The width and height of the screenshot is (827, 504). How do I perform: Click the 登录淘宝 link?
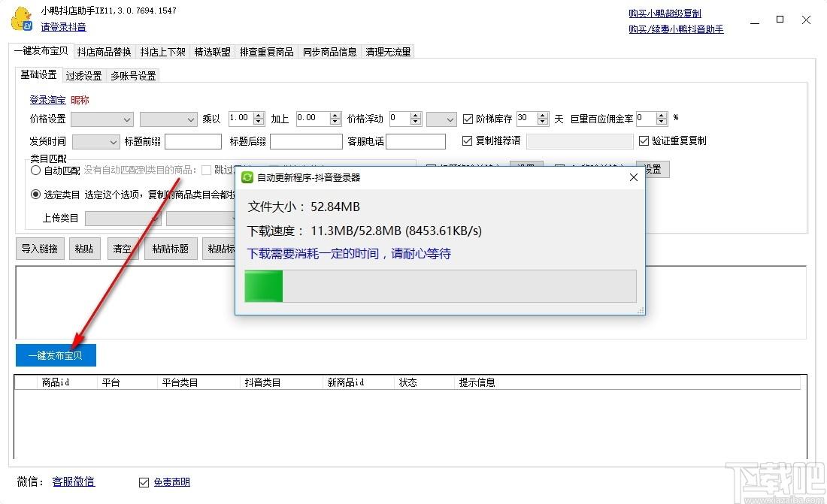(x=47, y=100)
